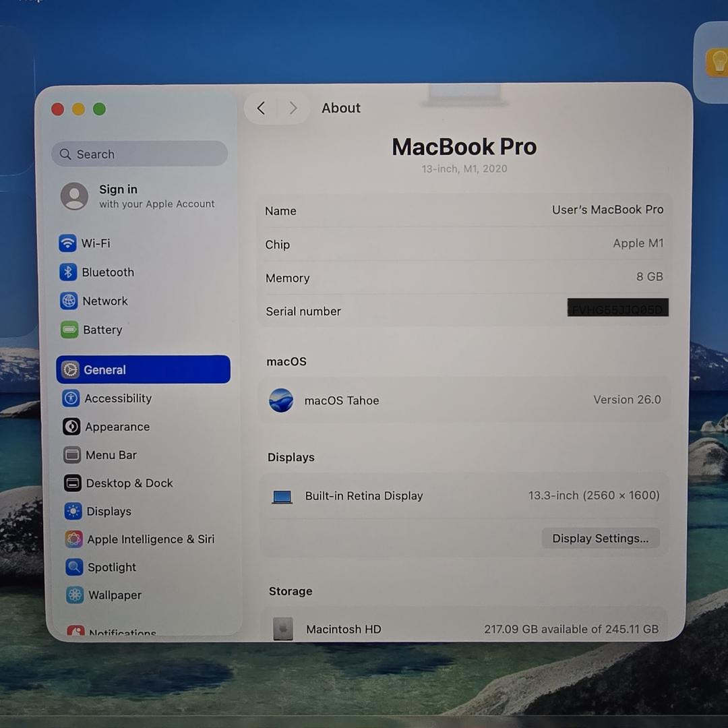The width and height of the screenshot is (728, 728).
Task: Click the 13.3-inch (2560 × 1600) value
Action: [594, 495]
